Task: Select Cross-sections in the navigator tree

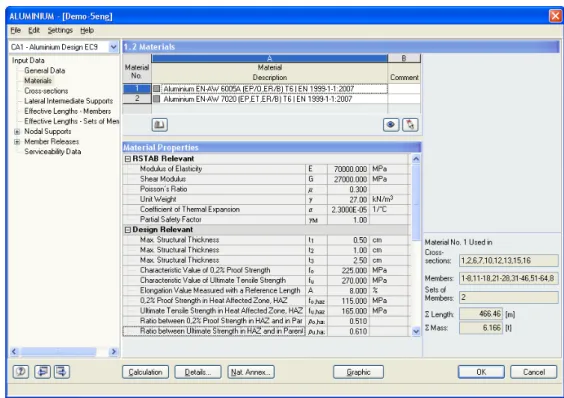Action: (x=46, y=91)
